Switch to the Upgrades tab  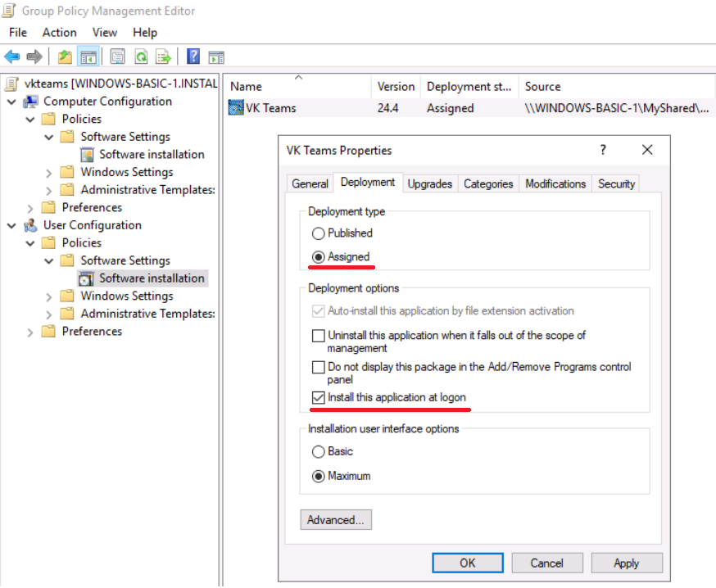click(x=429, y=184)
